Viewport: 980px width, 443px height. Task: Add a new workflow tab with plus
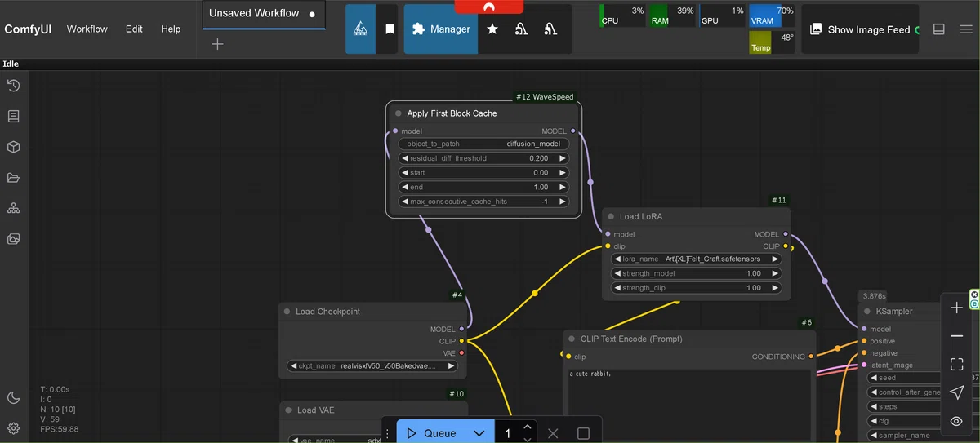coord(217,44)
